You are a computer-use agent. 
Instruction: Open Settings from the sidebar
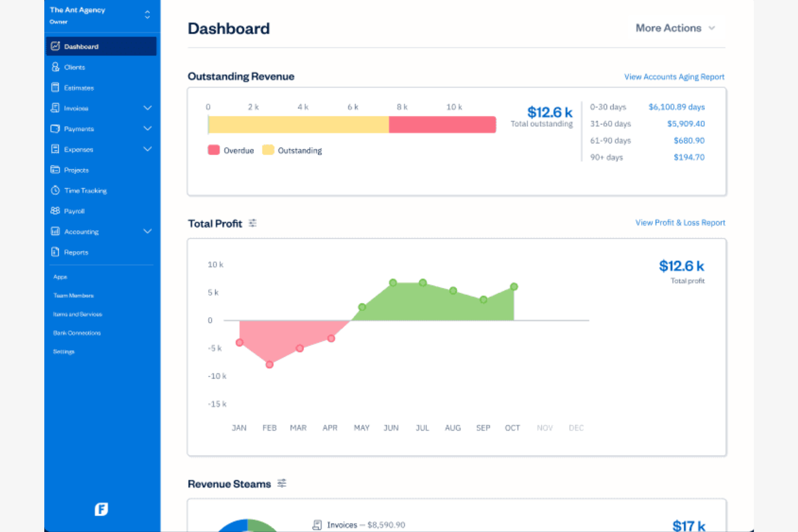click(64, 351)
